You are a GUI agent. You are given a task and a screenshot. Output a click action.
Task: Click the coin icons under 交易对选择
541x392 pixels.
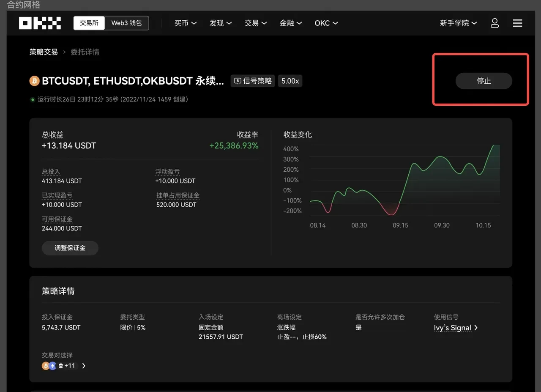point(52,366)
